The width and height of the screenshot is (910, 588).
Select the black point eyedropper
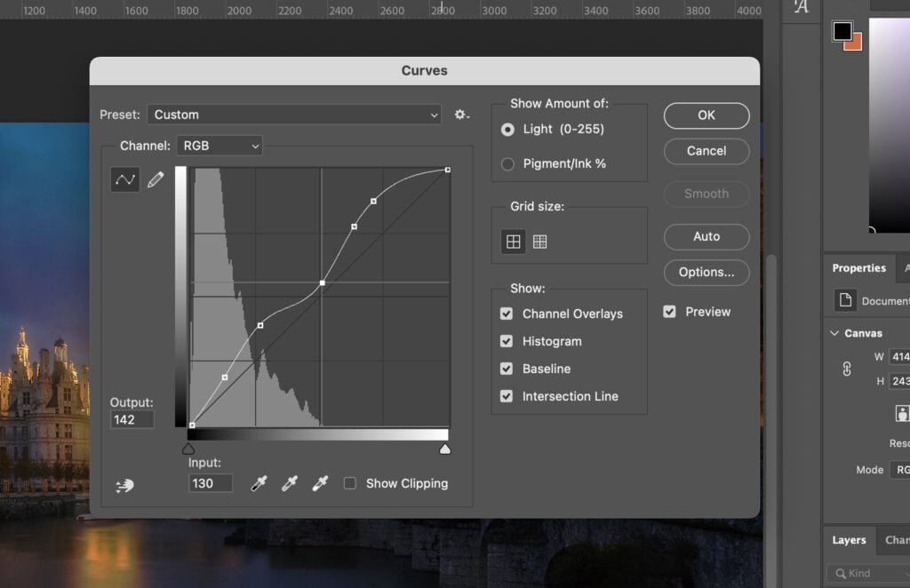coord(259,483)
